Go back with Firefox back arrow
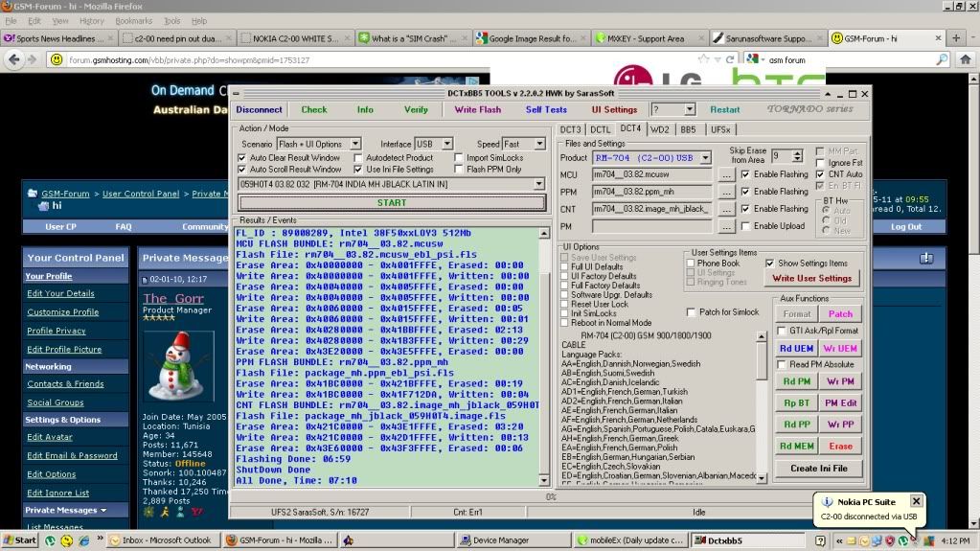This screenshot has height=551, width=980. (13, 60)
